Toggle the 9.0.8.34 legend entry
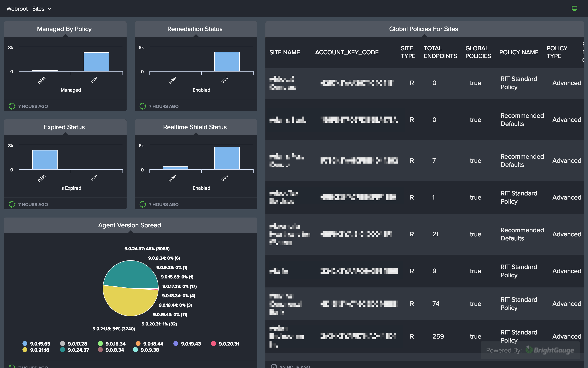 111,350
